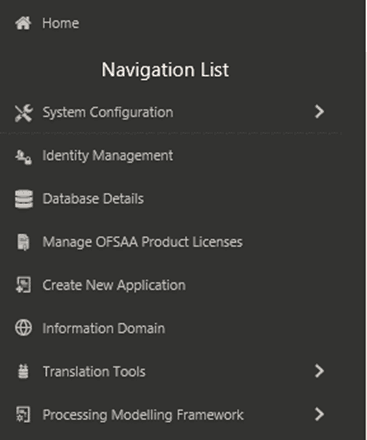The height and width of the screenshot is (440, 367).
Task: Click the System Configuration wrench icon
Action: point(23,113)
